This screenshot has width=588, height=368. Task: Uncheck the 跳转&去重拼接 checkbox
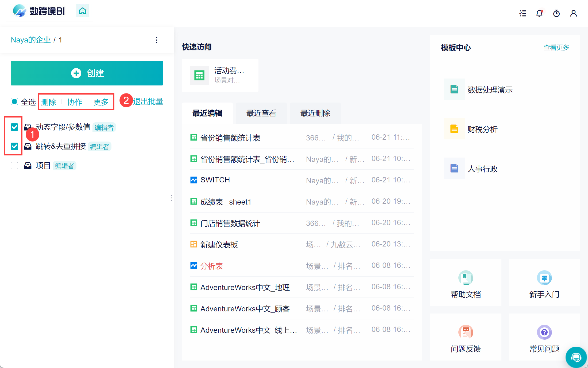pos(14,146)
